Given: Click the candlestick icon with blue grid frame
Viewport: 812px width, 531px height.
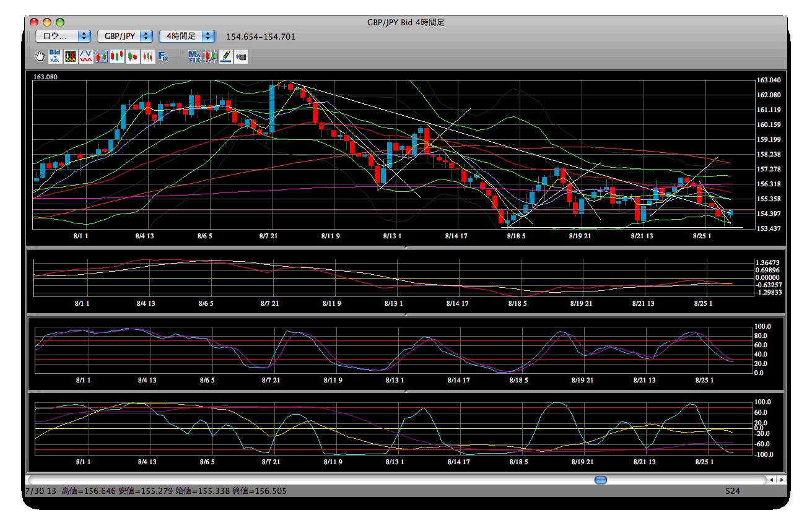Looking at the screenshot, I should click(x=102, y=57).
